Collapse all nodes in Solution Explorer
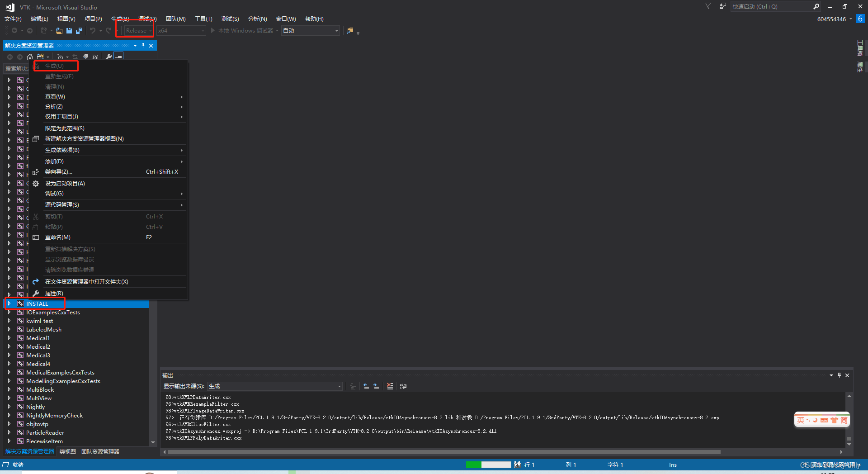The width and height of the screenshot is (868, 474). tap(85, 57)
